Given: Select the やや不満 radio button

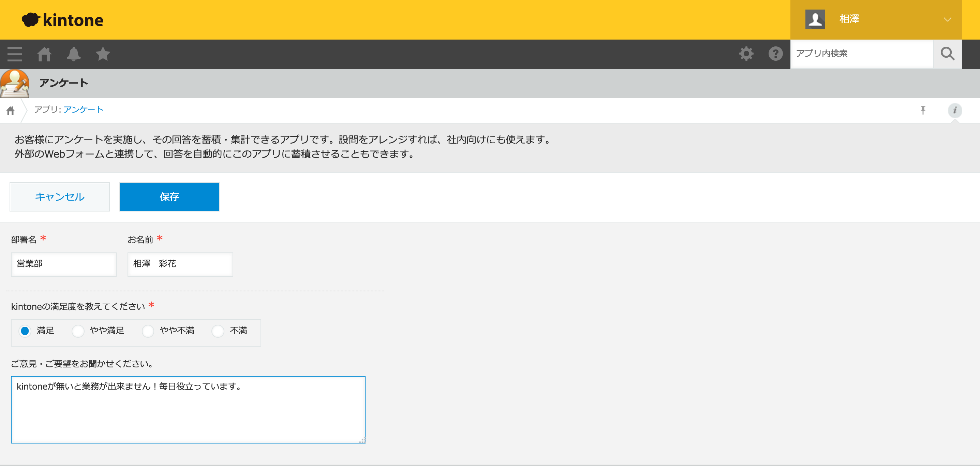Looking at the screenshot, I should (148, 331).
